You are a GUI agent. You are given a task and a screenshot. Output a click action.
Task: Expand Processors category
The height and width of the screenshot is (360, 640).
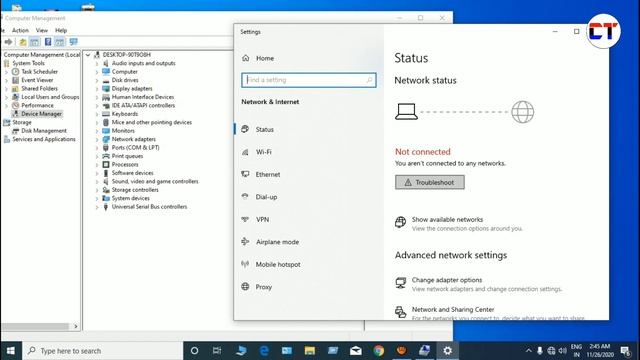coord(97,165)
